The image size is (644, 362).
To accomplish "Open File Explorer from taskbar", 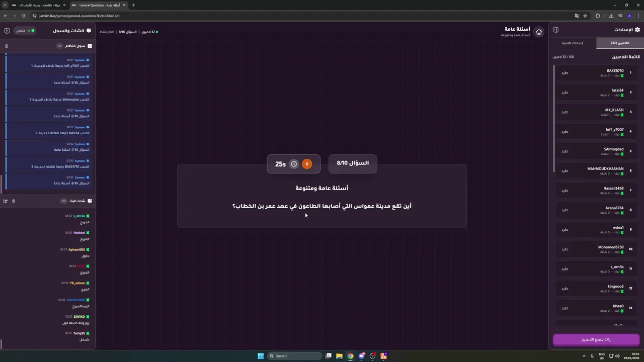I will pos(339,356).
